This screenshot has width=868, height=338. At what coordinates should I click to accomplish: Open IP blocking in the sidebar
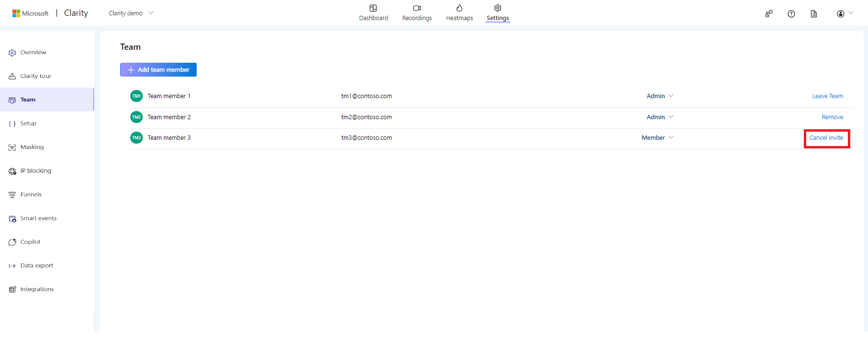(x=47, y=171)
